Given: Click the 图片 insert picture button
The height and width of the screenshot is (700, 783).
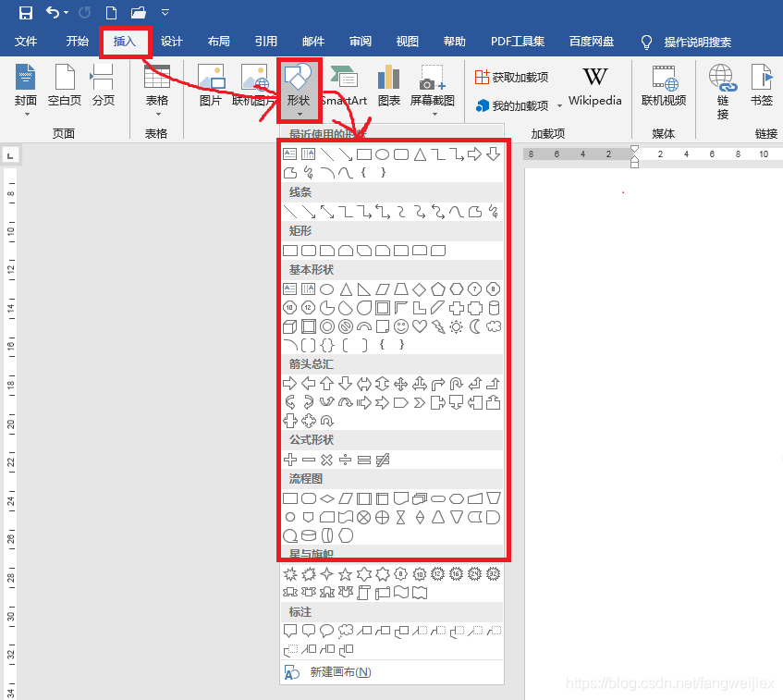Looking at the screenshot, I should (x=211, y=85).
